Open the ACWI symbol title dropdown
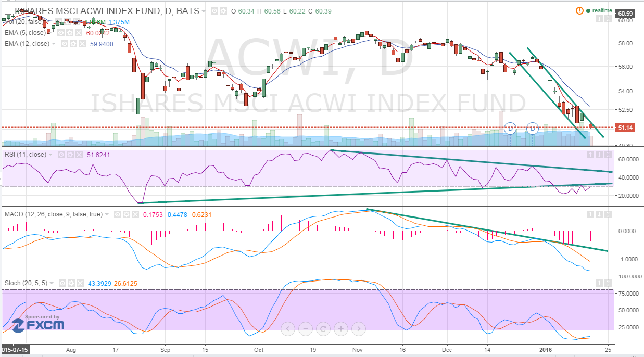This screenshot has width=644, height=357. coord(204,11)
